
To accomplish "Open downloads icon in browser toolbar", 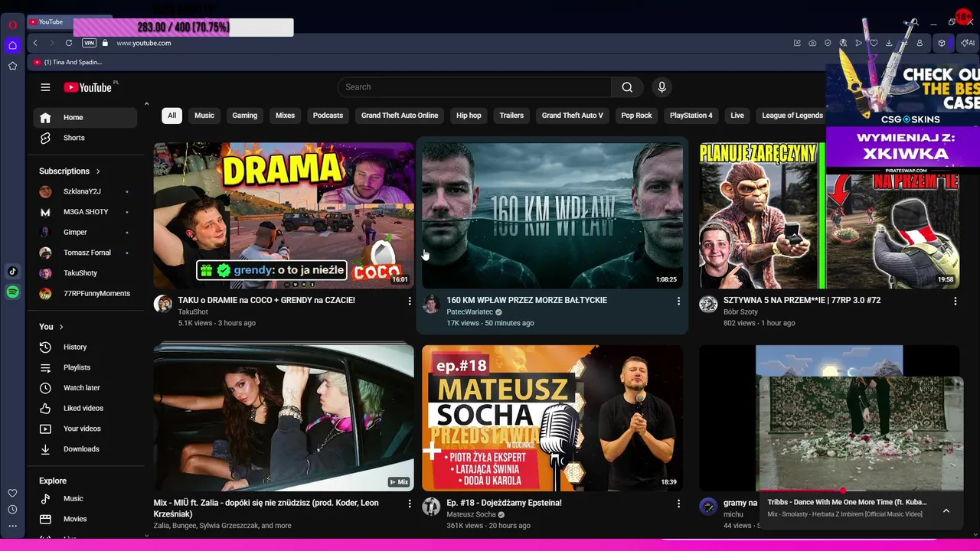I will pos(889,43).
